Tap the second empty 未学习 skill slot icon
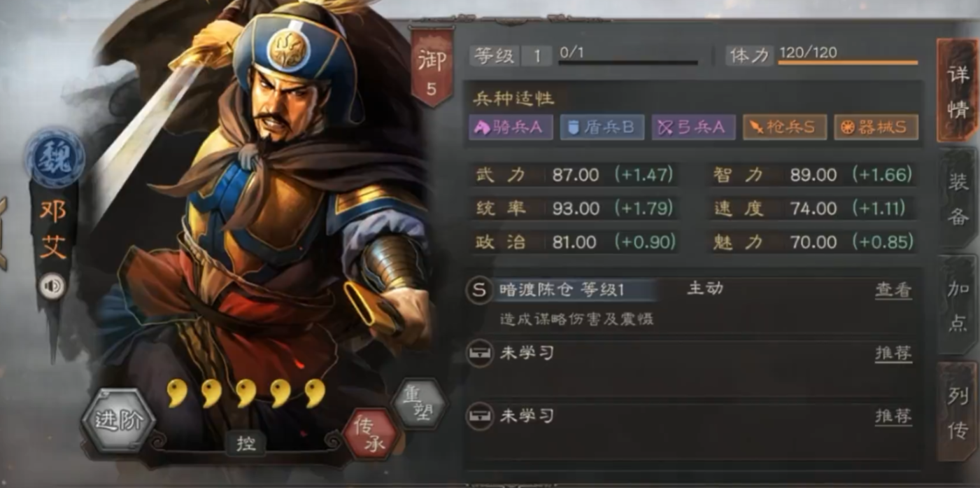Screen dimensions: 980x488 point(478,416)
